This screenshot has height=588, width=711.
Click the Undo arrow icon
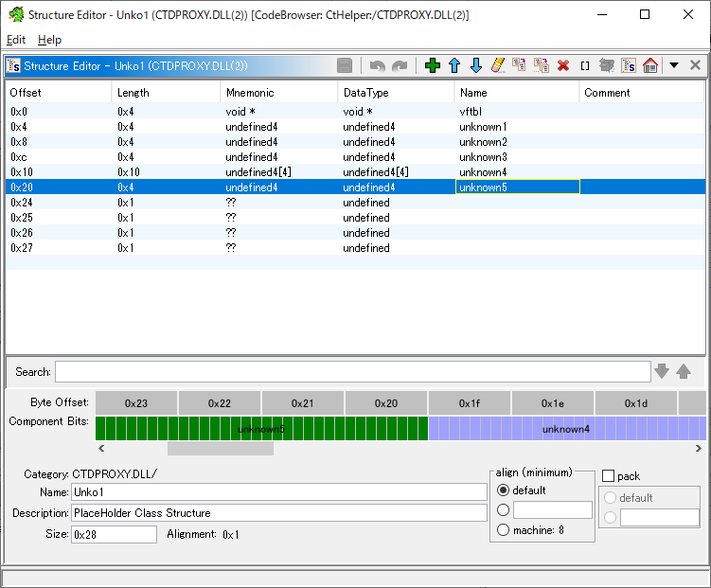click(377, 66)
